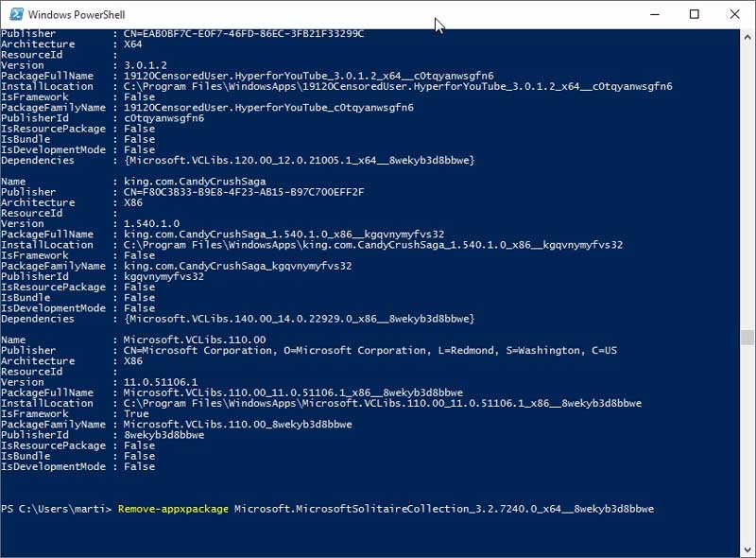Screen dimensions: 756x558
Task: Click the name Microsoft.VCLibs.110.00
Action: [x=195, y=340]
